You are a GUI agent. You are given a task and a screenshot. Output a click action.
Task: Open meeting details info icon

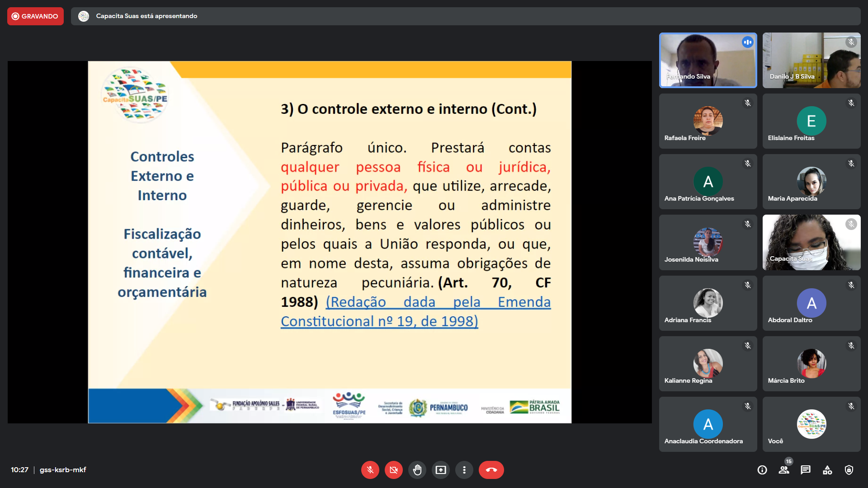click(762, 470)
